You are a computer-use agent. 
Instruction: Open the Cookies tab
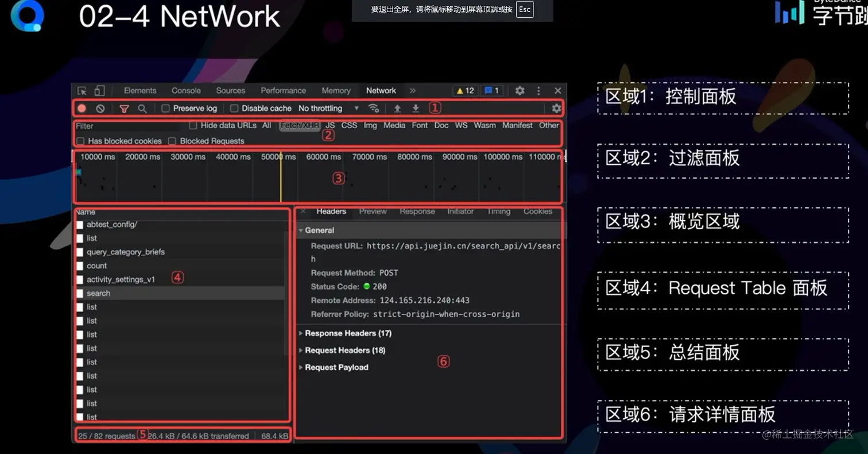pyautogui.click(x=538, y=211)
